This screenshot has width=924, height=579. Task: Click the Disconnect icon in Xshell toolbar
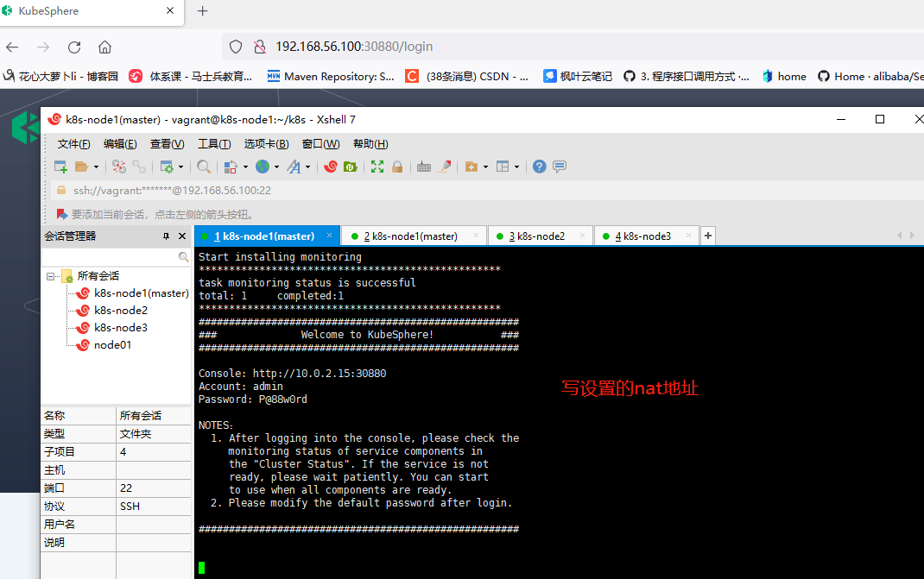coord(119,167)
